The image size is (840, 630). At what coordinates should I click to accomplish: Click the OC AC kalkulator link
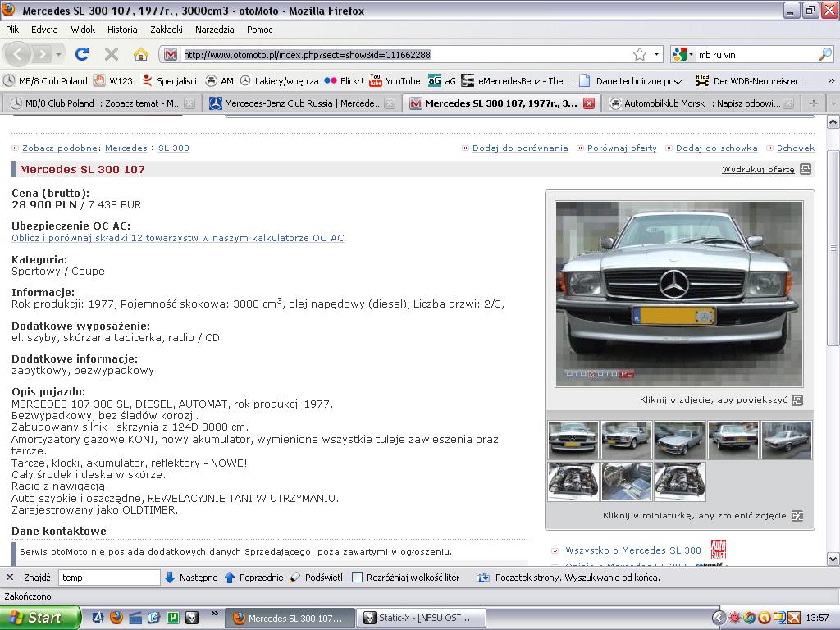click(x=178, y=238)
